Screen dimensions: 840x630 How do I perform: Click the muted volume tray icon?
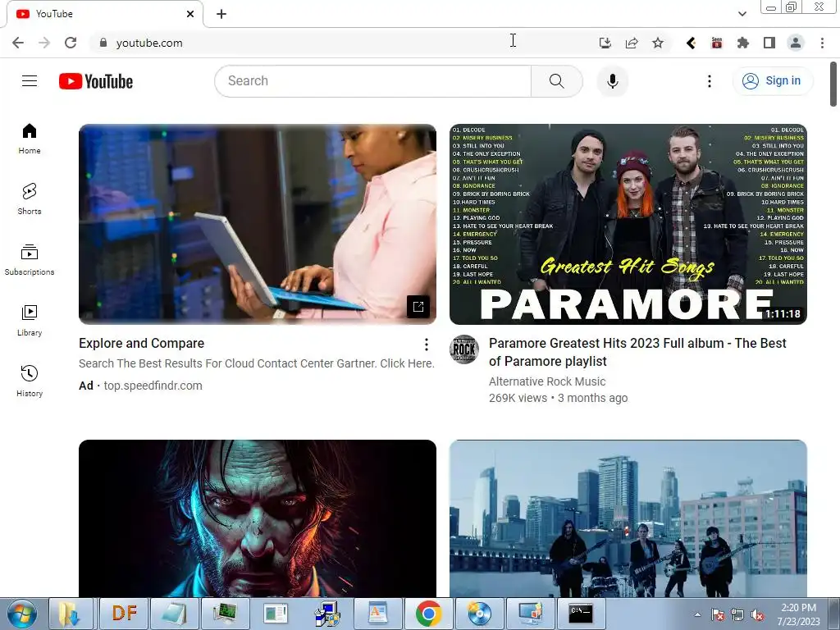pyautogui.click(x=757, y=615)
